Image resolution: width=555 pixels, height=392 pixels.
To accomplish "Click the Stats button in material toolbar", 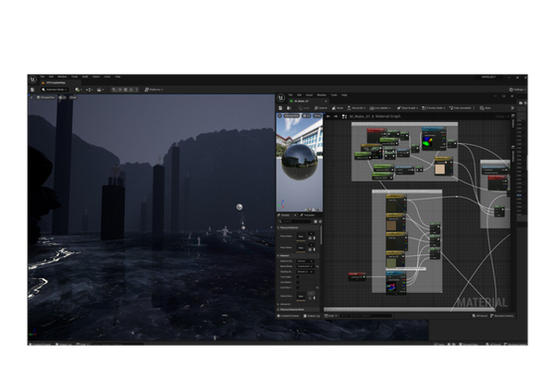I will 486,108.
